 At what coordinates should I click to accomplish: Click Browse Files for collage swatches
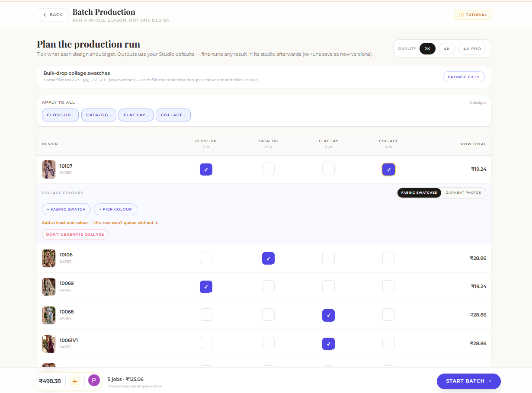pyautogui.click(x=464, y=77)
